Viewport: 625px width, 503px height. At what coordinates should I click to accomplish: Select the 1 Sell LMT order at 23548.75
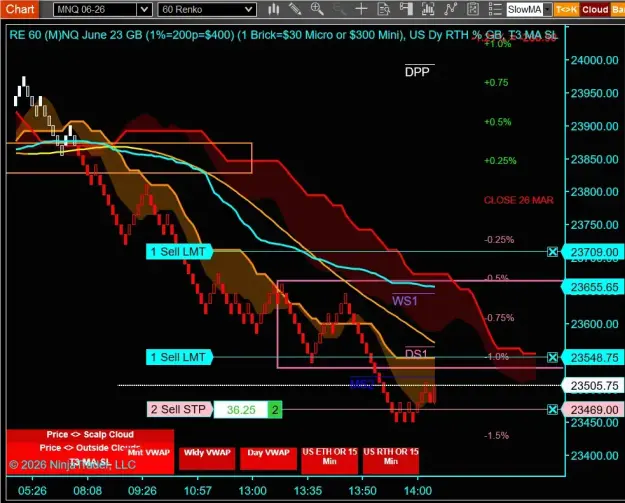(x=179, y=357)
